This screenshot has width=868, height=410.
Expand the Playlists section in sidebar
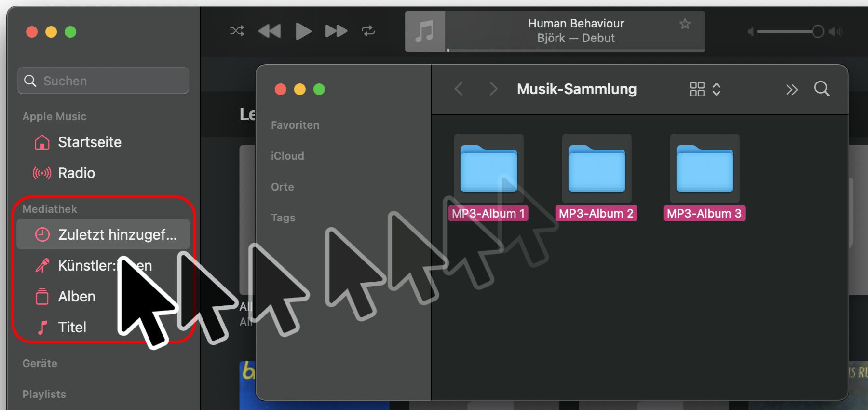(44, 394)
